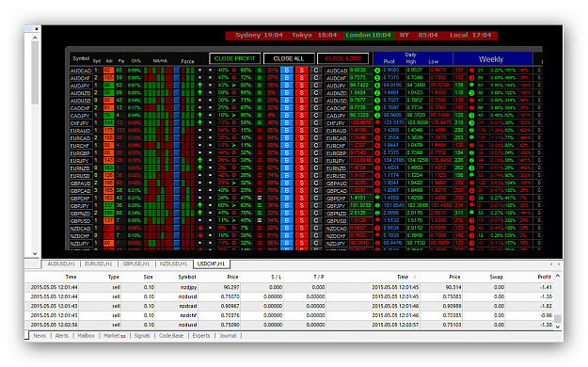Click the C close icon in GBPNZD row
Screen dimensions: 588x367
[316, 213]
